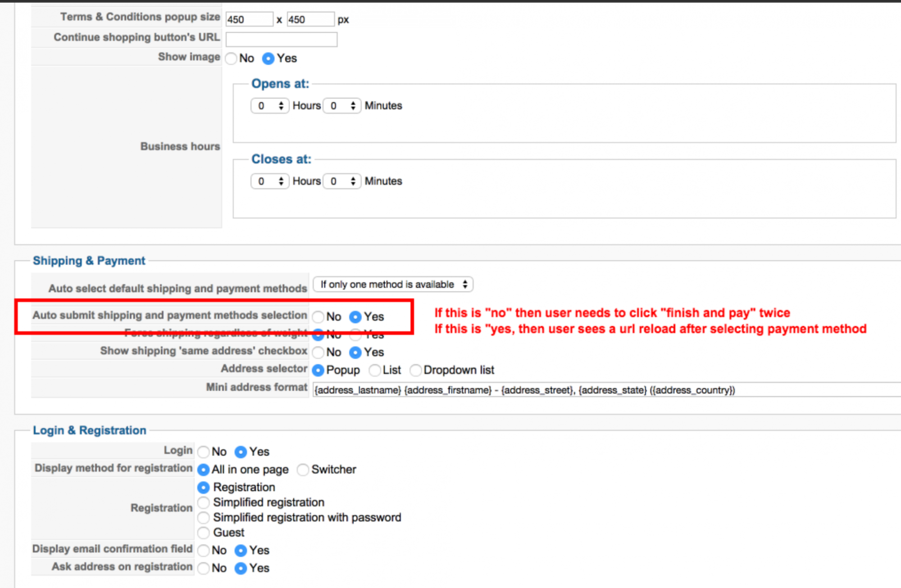Choose Guest registration option
This screenshot has width=901, height=588.
[204, 533]
